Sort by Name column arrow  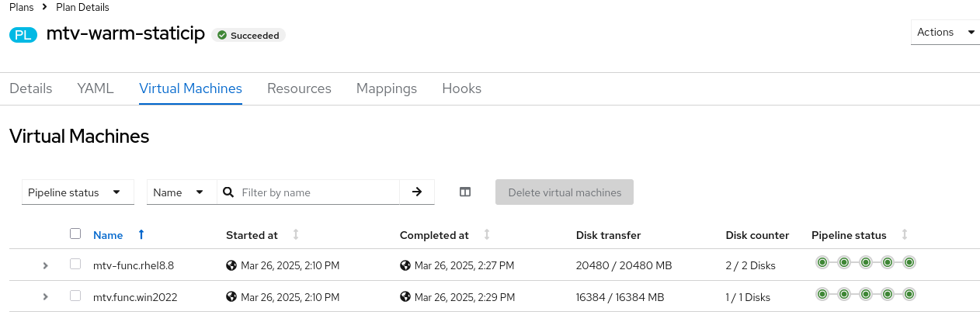[141, 235]
